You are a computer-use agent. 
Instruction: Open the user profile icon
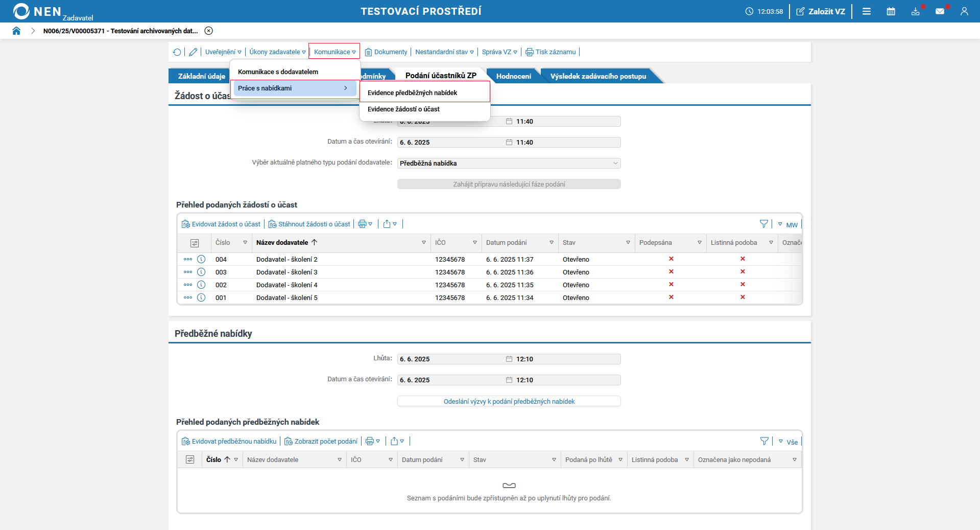click(x=964, y=11)
